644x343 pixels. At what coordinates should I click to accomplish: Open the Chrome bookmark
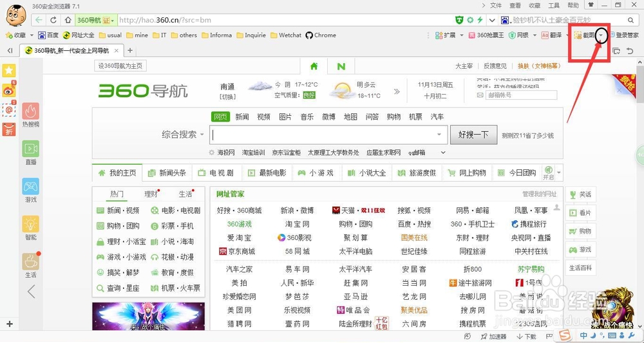321,35
